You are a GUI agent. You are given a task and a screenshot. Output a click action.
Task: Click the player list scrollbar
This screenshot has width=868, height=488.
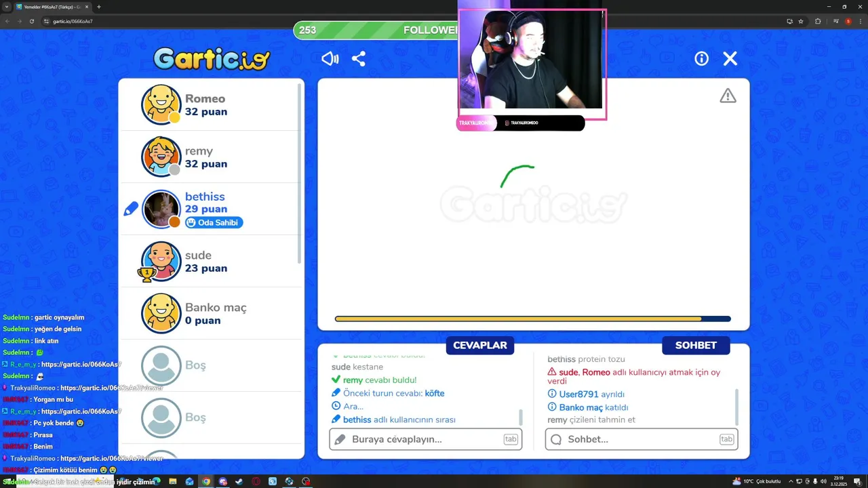coord(300,174)
